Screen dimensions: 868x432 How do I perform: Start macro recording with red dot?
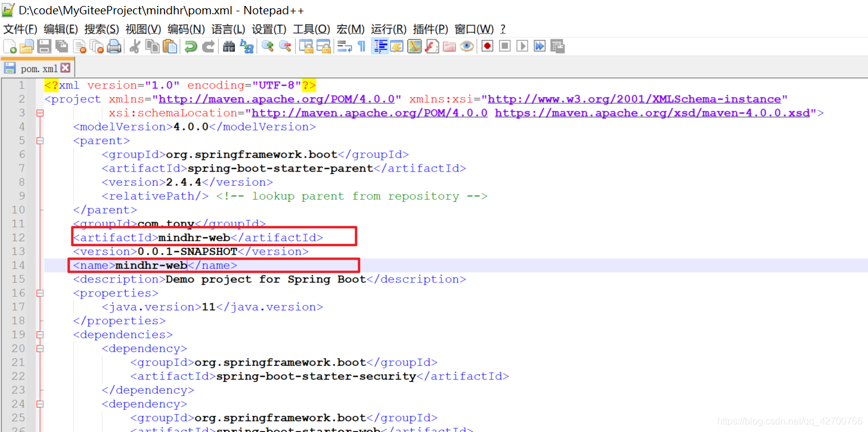click(487, 46)
